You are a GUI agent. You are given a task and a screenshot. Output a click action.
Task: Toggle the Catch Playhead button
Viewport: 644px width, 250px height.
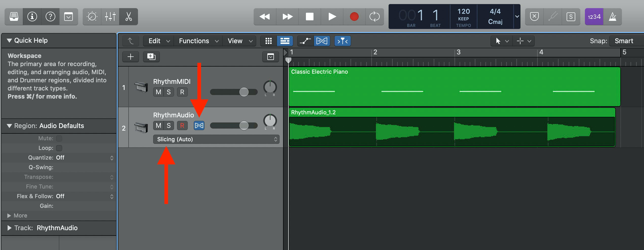point(342,41)
